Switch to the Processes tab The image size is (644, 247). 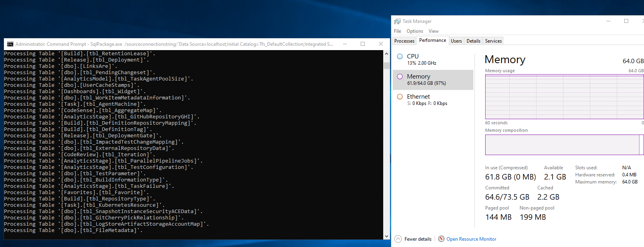click(405, 41)
